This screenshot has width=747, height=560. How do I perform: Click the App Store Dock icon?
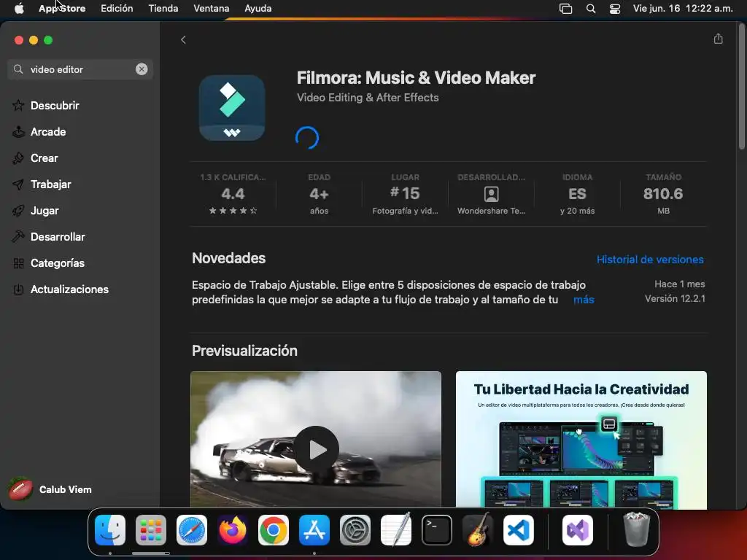(314, 530)
